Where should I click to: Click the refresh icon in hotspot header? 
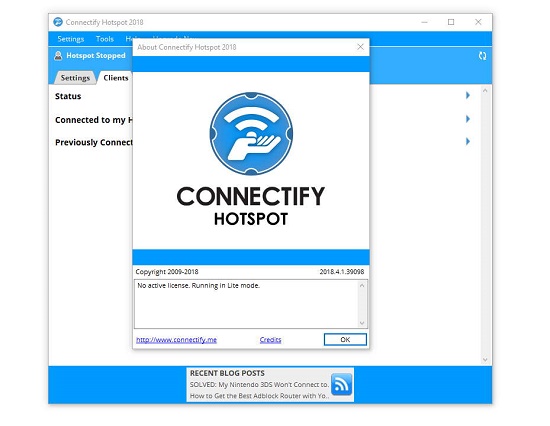[482, 56]
